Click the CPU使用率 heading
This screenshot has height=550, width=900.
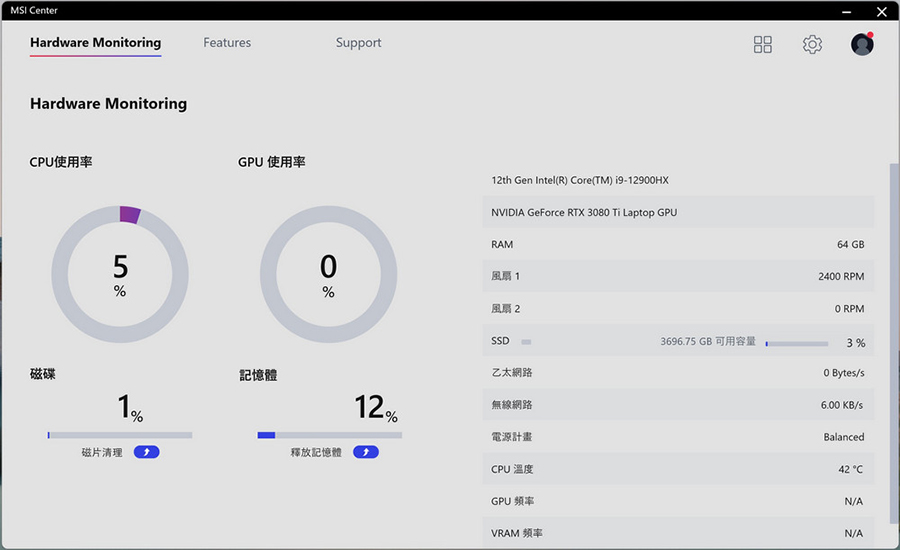click(x=61, y=162)
